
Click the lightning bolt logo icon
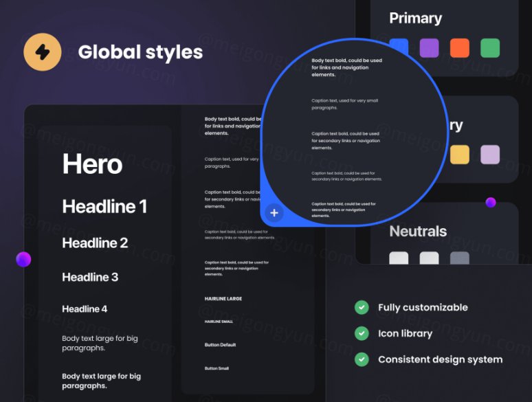43,52
